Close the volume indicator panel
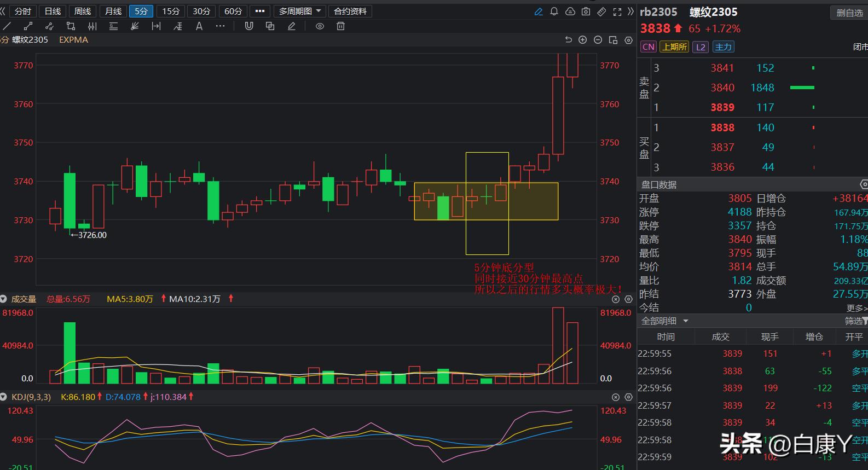This screenshot has width=868, height=470. [x=616, y=299]
